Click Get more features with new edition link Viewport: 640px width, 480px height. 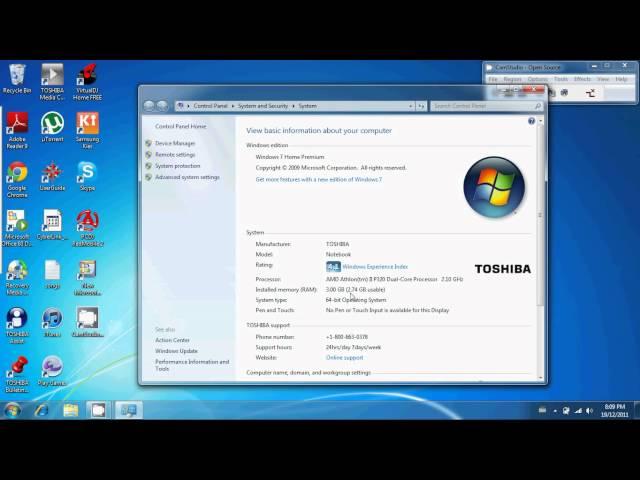click(x=319, y=180)
